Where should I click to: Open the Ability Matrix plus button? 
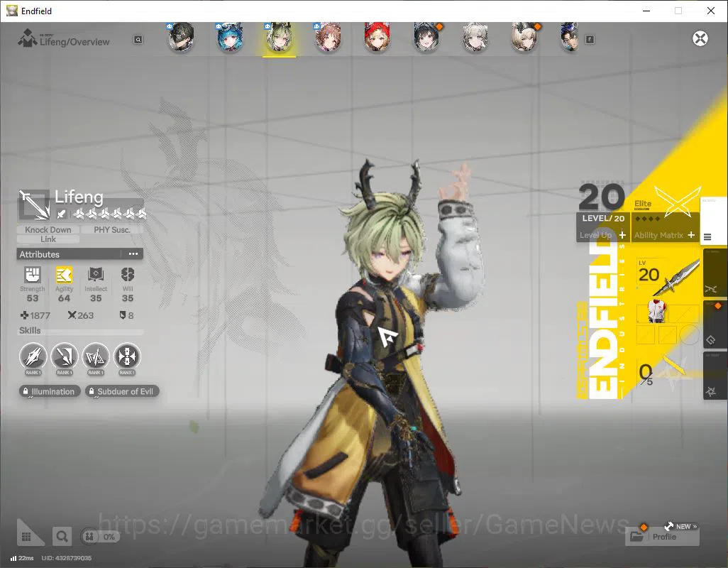691,235
